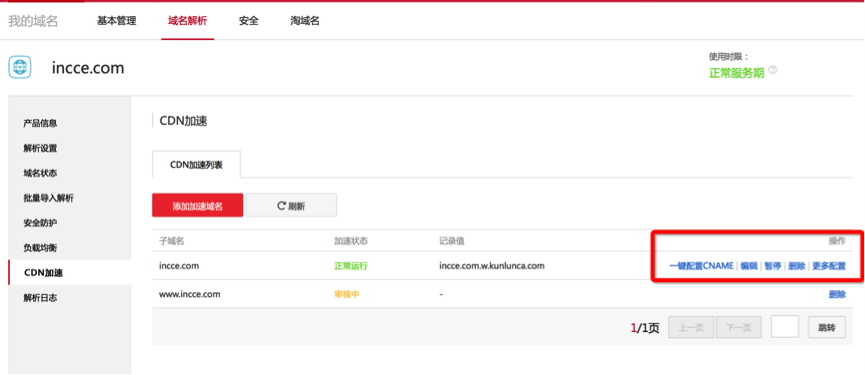This screenshot has width=865, height=375.
Task: Click 添加加速域名 red button
Action: pyautogui.click(x=197, y=206)
